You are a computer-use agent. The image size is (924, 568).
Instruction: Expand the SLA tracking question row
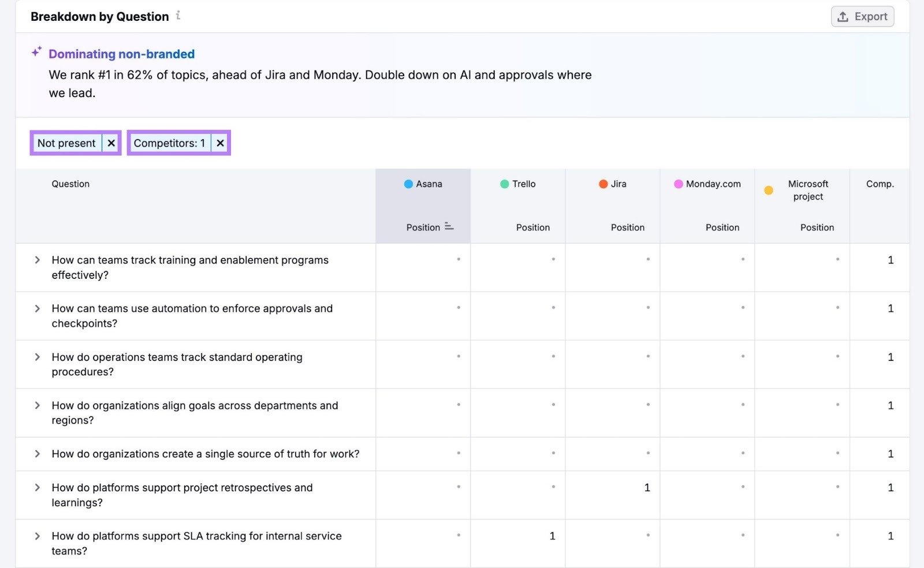[x=36, y=536]
